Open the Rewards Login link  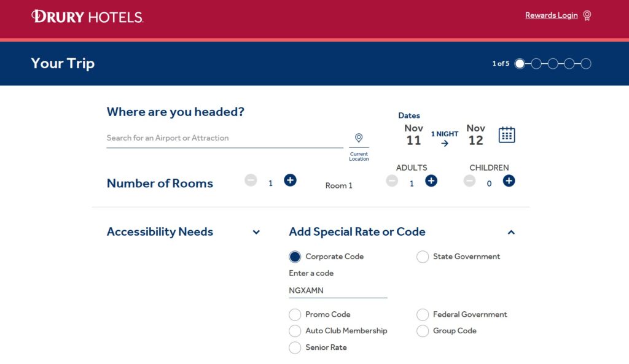tap(551, 15)
